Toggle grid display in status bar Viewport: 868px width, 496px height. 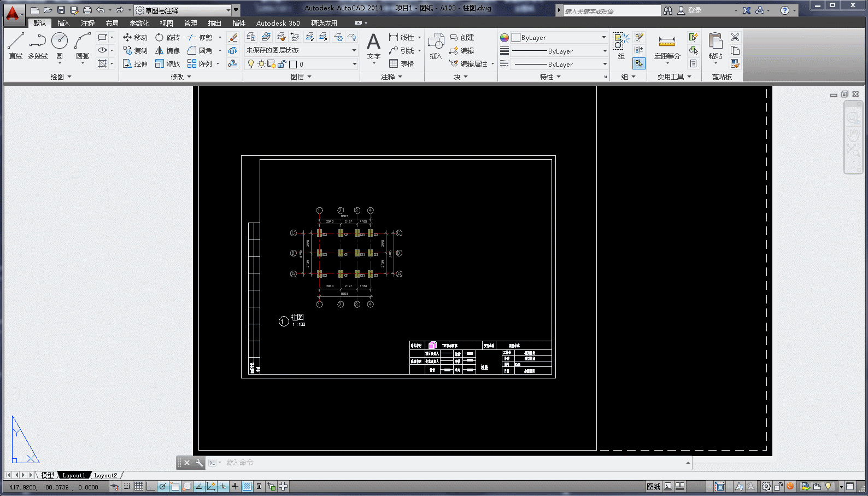click(139, 486)
